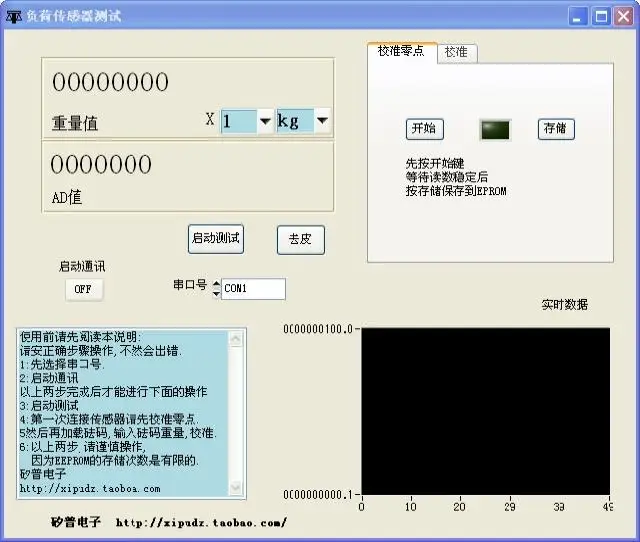Click the 实时数据 chart title
This screenshot has width=640, height=542.
tap(564, 304)
